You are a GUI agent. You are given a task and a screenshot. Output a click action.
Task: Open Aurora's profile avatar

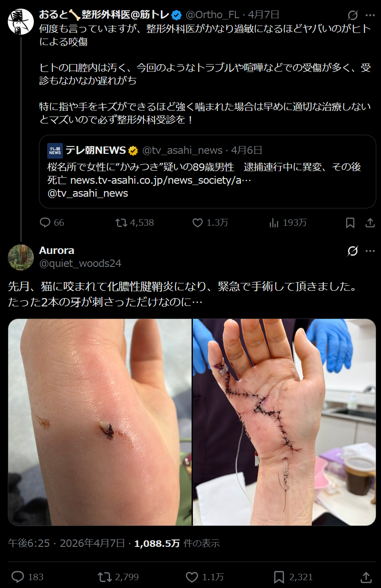pos(21,257)
